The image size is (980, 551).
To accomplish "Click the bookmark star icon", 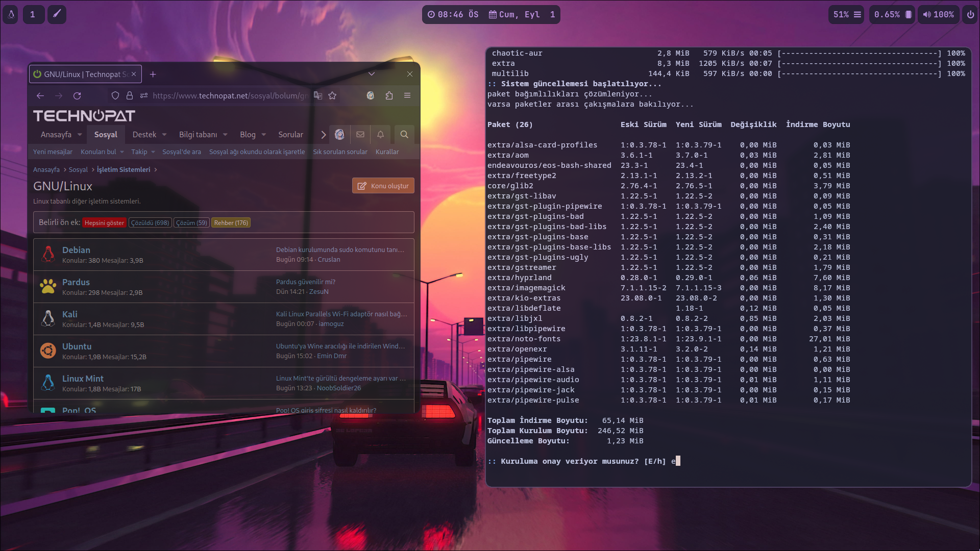I will [332, 95].
